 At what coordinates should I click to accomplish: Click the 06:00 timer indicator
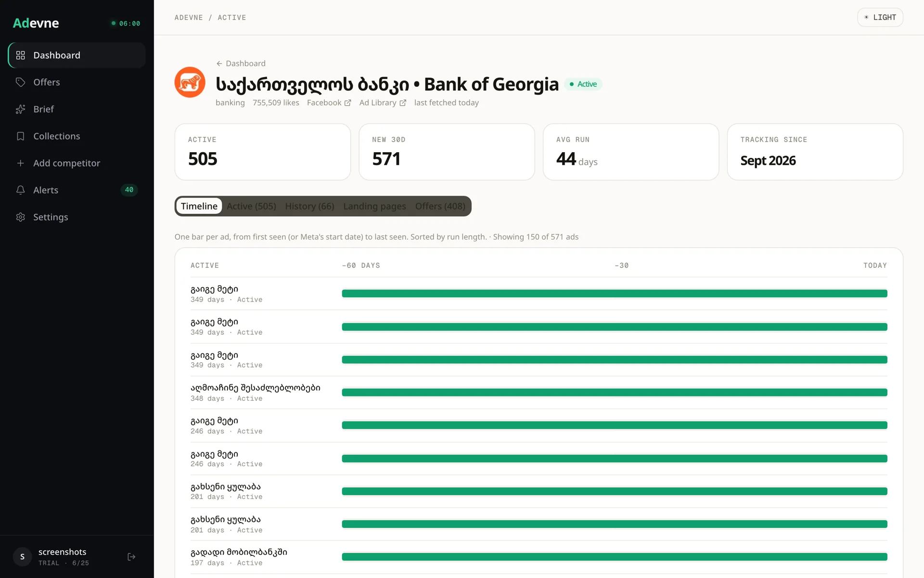click(x=126, y=23)
